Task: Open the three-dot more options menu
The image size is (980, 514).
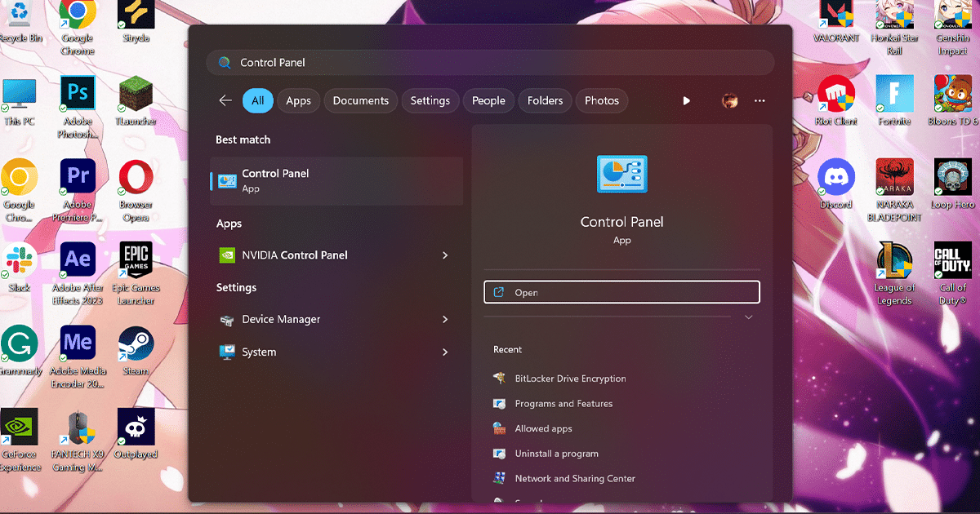Action: point(759,100)
